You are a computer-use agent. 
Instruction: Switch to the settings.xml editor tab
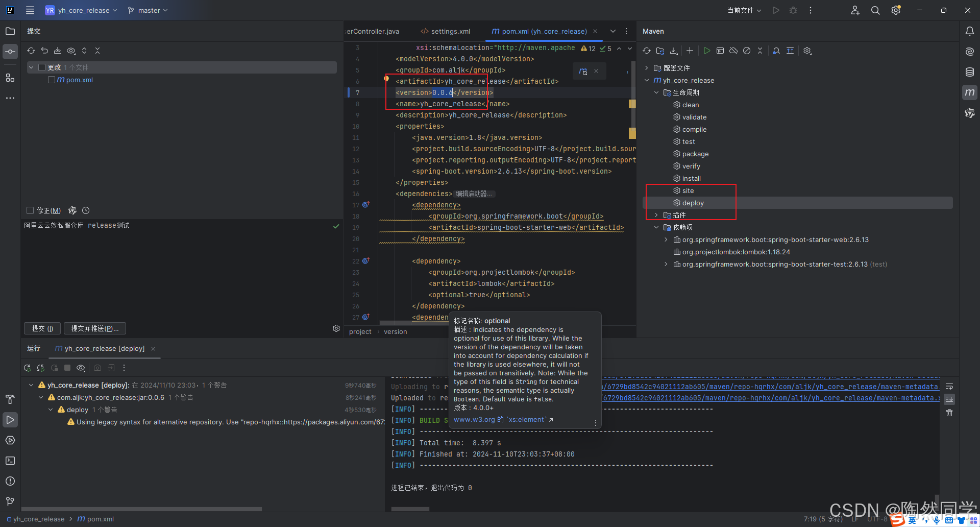click(x=445, y=31)
